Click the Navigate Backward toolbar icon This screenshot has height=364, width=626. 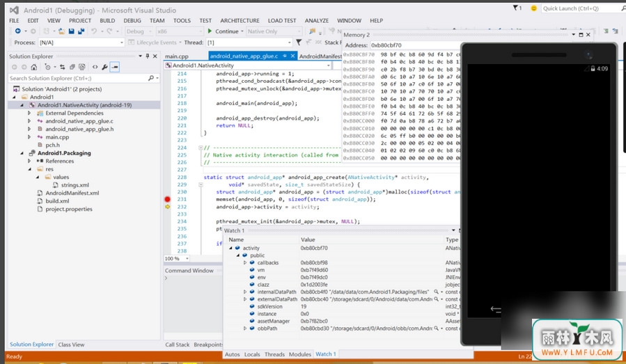17,31
